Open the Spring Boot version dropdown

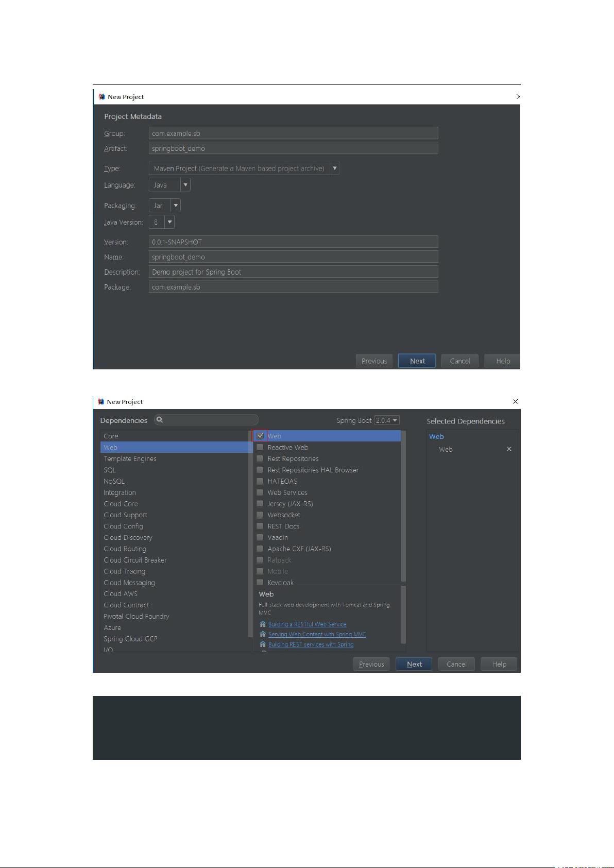[x=387, y=420]
